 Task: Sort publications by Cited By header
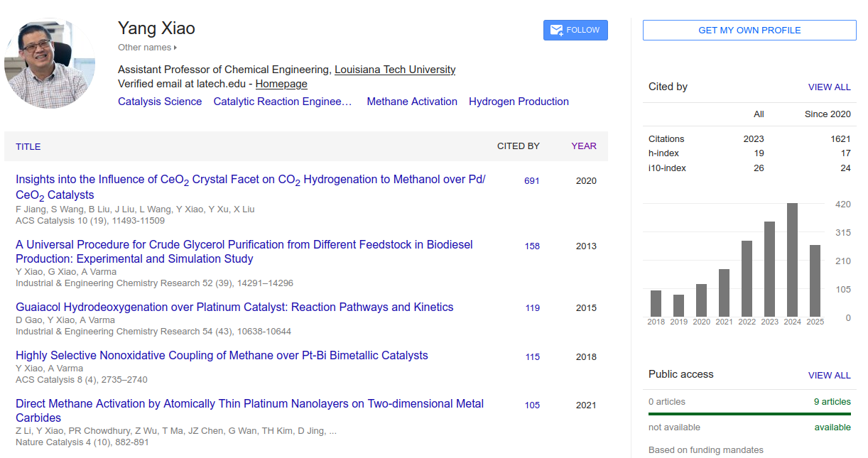519,146
